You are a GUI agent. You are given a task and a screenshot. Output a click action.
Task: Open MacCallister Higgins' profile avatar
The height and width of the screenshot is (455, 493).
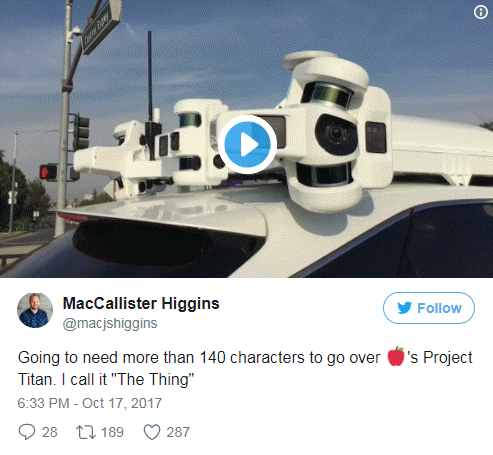tap(35, 310)
